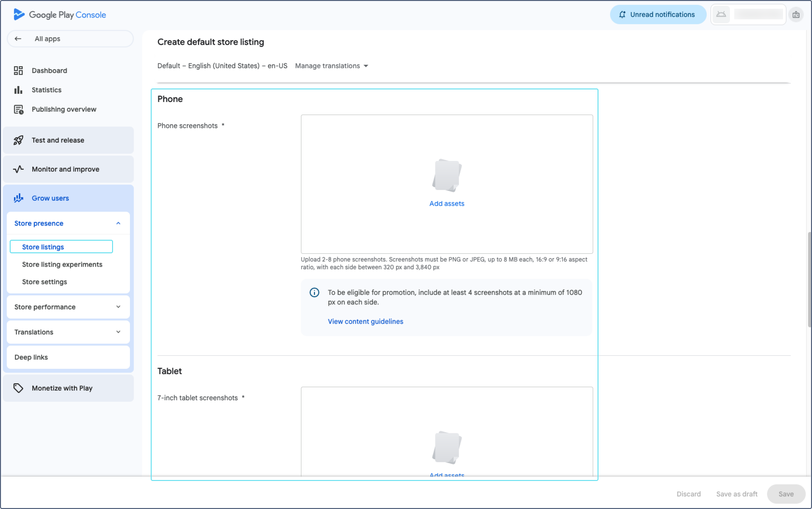Expand the Translations section
Screen dimensions: 812x509
click(118, 332)
